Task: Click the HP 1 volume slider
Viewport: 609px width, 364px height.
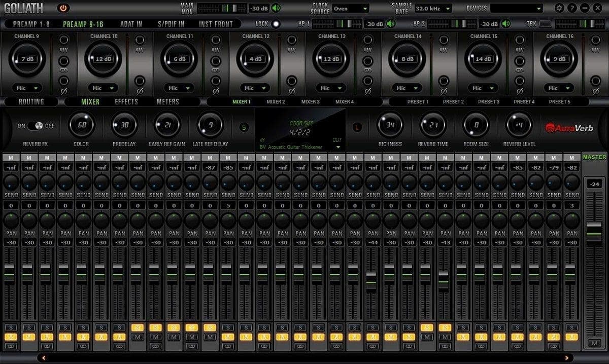Action: point(337,24)
